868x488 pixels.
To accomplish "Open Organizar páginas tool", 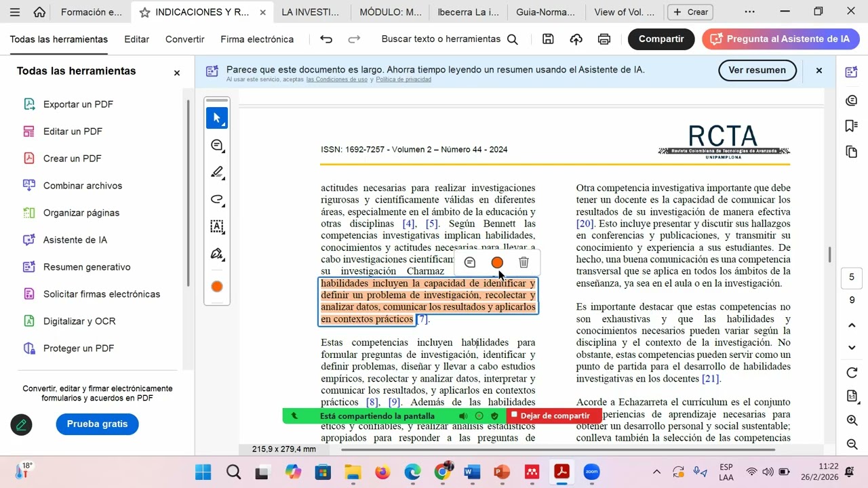I will tap(81, 213).
